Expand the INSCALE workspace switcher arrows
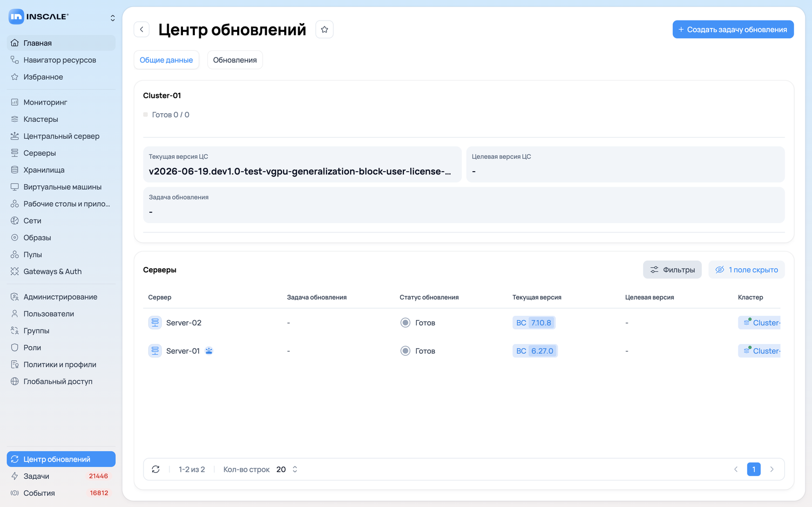812x507 pixels. [113, 18]
